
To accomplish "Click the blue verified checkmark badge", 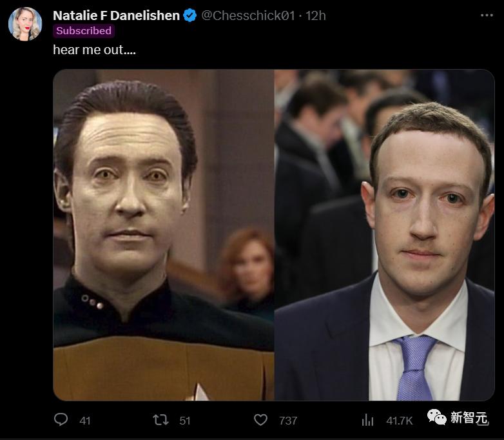I will [x=190, y=15].
